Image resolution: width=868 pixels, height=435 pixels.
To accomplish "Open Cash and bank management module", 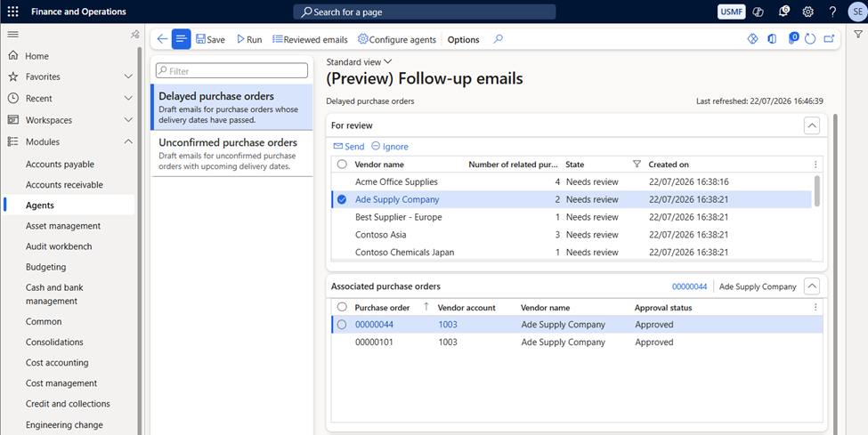I will coord(54,294).
